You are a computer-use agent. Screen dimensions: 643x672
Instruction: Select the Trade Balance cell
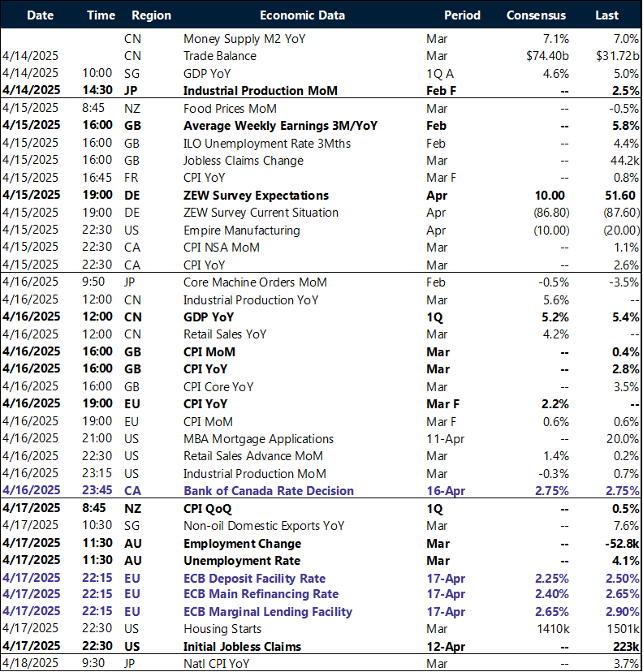tap(219, 56)
